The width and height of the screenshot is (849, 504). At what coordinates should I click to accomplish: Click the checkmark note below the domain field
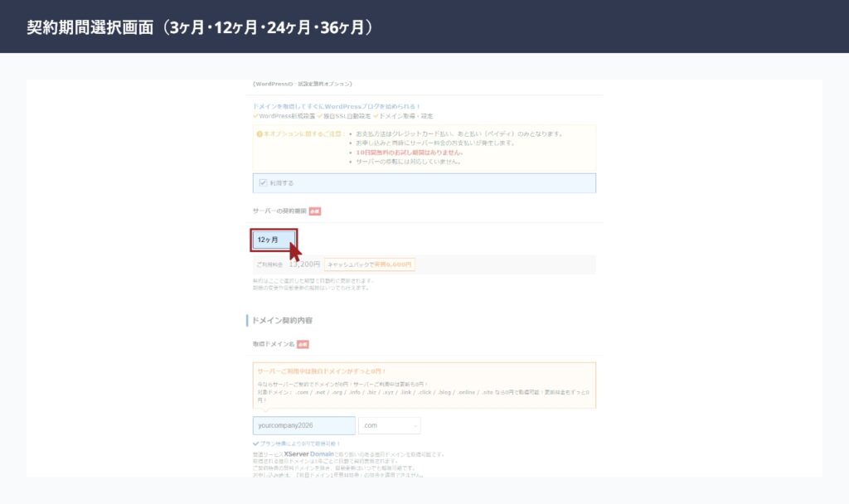click(x=296, y=444)
